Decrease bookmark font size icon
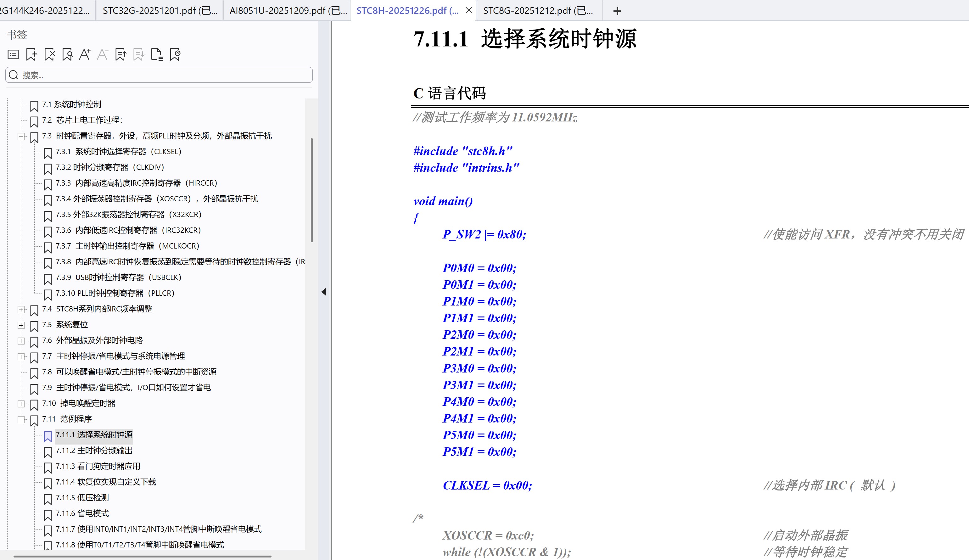The image size is (969, 560). click(103, 55)
